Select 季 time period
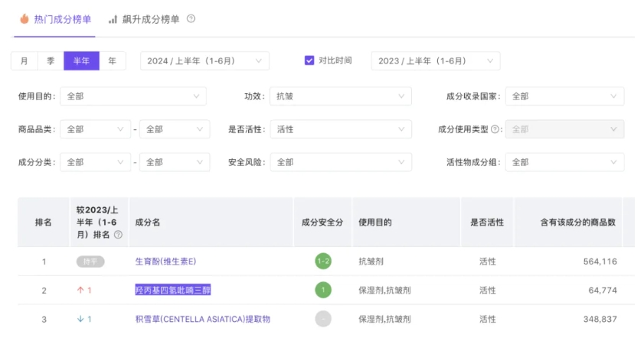644x338 pixels. (51, 60)
